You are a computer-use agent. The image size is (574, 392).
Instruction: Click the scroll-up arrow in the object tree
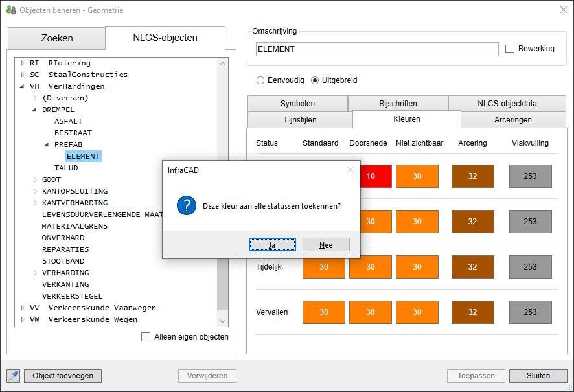(223, 63)
